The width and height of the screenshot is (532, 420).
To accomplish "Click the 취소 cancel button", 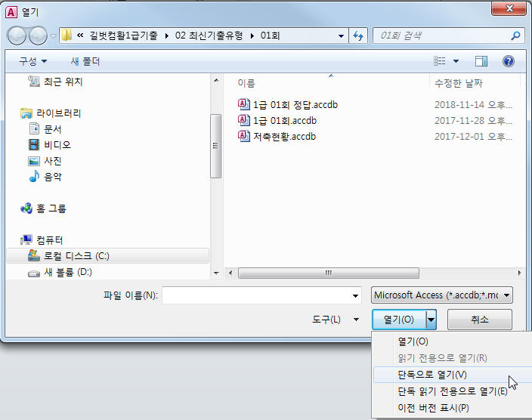I will tap(479, 320).
